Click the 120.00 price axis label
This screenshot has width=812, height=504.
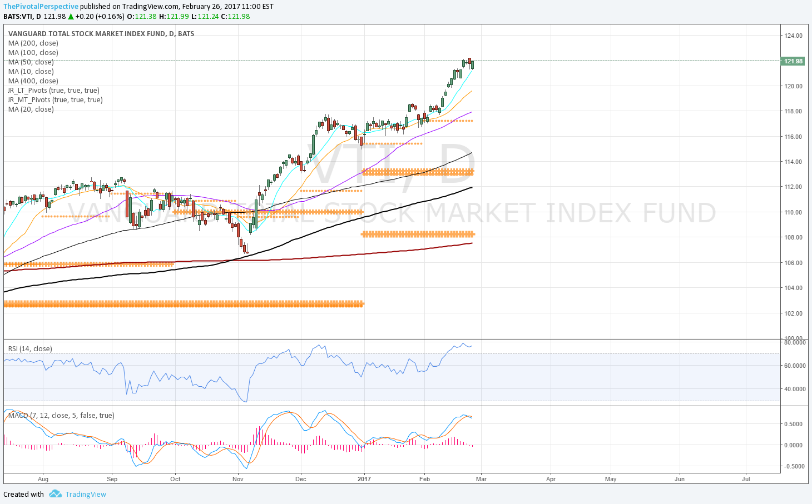click(x=793, y=86)
